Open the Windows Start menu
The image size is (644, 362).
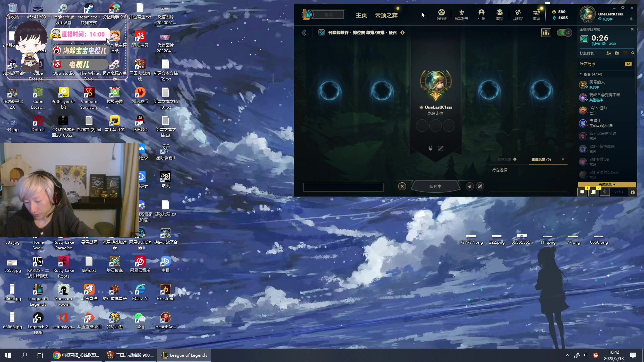pos(8,355)
